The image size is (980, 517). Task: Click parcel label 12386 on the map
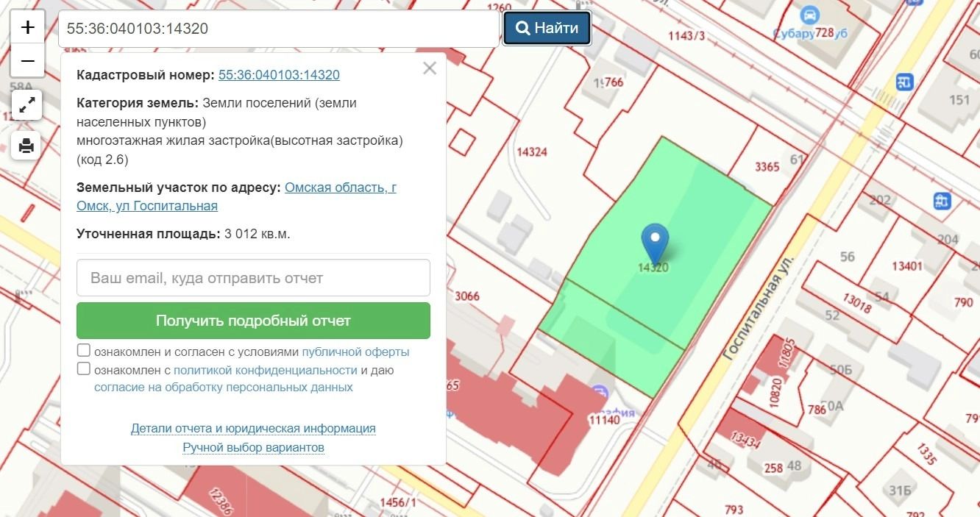pos(220,502)
